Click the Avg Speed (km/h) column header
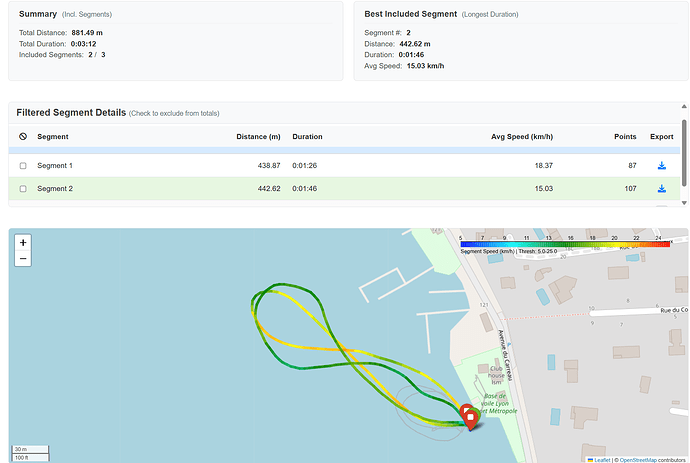This screenshot has width=690, height=463. click(x=522, y=136)
